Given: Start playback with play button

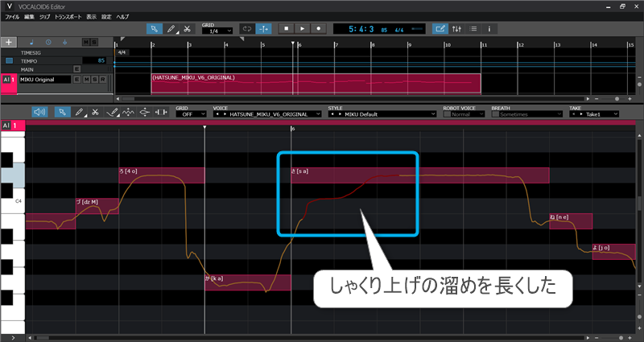Looking at the screenshot, I should tap(303, 29).
